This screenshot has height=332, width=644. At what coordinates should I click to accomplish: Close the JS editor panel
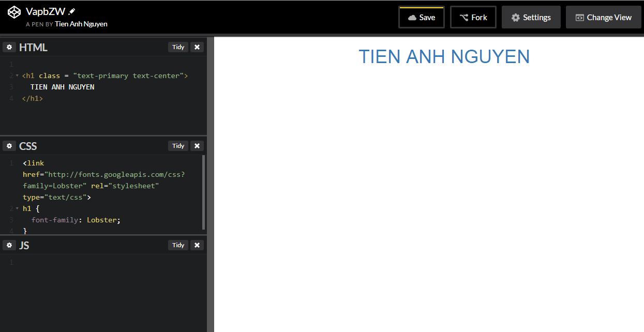click(197, 245)
